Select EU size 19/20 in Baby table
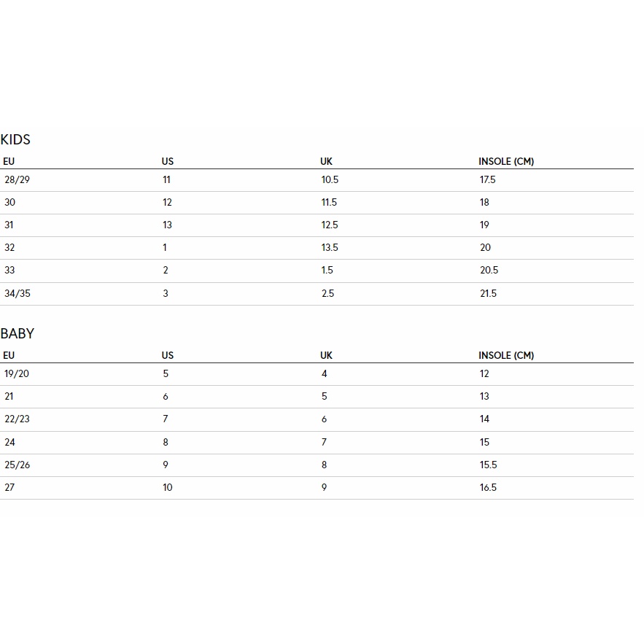Screen dimensions: 644x644 [17, 373]
